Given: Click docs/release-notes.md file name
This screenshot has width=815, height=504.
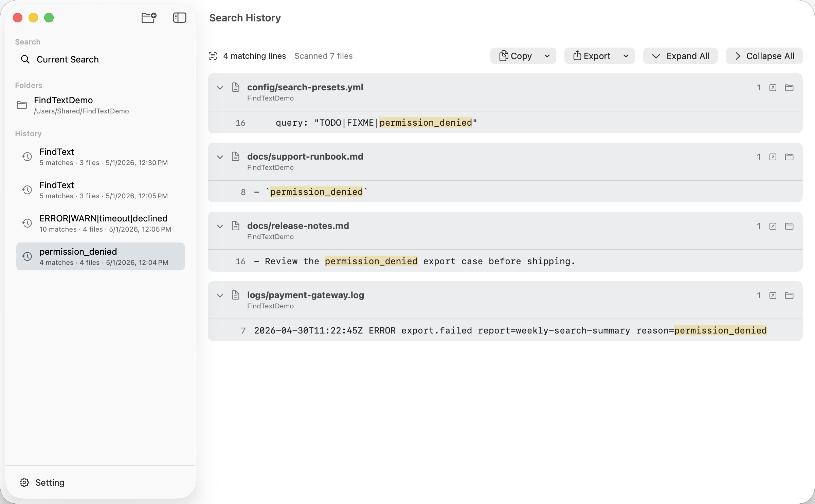Looking at the screenshot, I should click(298, 226).
